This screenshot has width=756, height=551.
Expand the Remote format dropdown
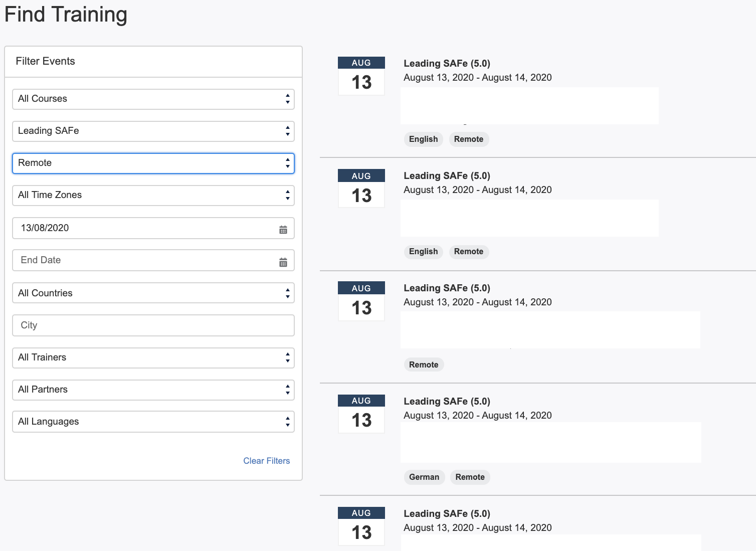pos(153,163)
